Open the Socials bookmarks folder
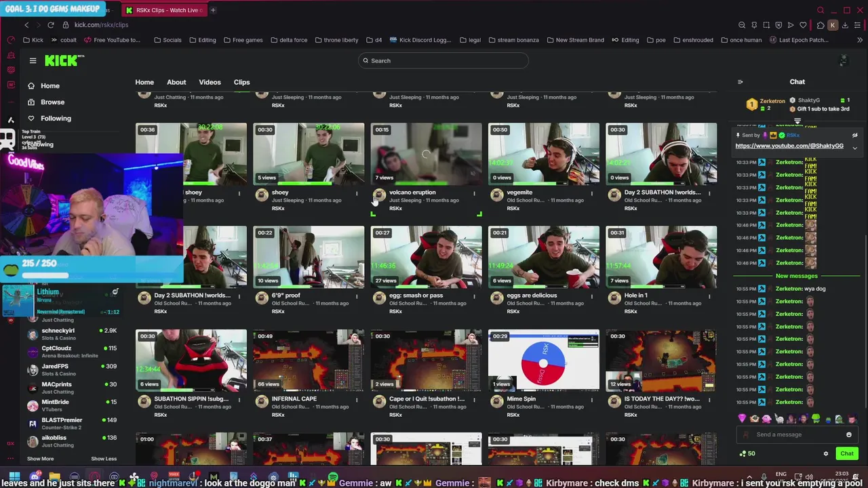This screenshot has width=868, height=488. (167, 40)
